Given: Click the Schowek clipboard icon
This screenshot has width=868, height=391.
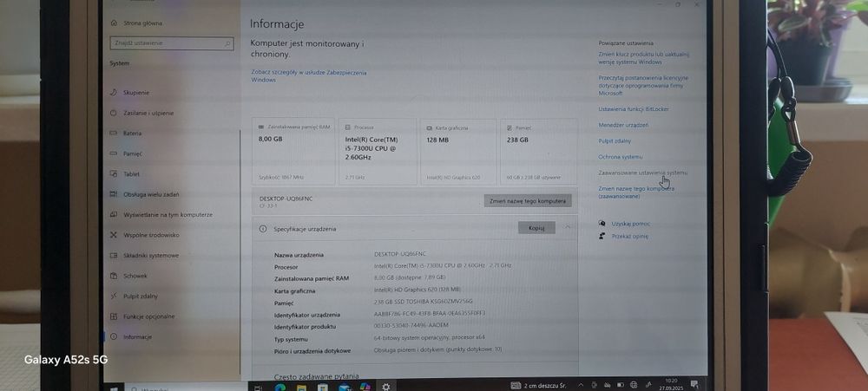Looking at the screenshot, I should [x=114, y=276].
